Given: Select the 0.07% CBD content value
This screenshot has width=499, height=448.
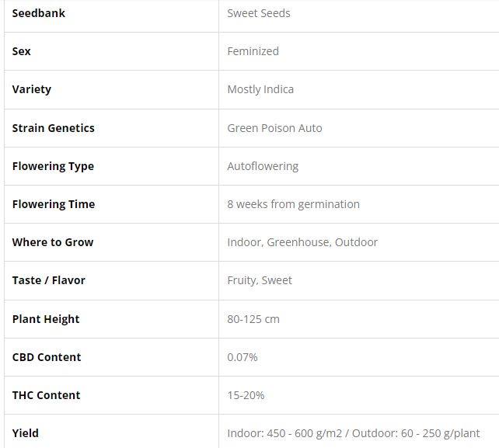Looking at the screenshot, I should coord(243,357).
